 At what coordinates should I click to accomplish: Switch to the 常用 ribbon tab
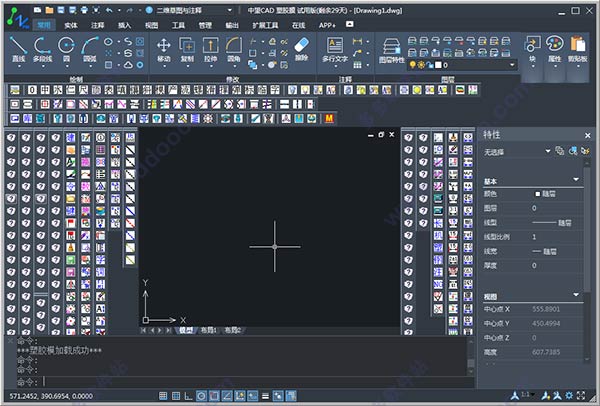click(x=44, y=25)
